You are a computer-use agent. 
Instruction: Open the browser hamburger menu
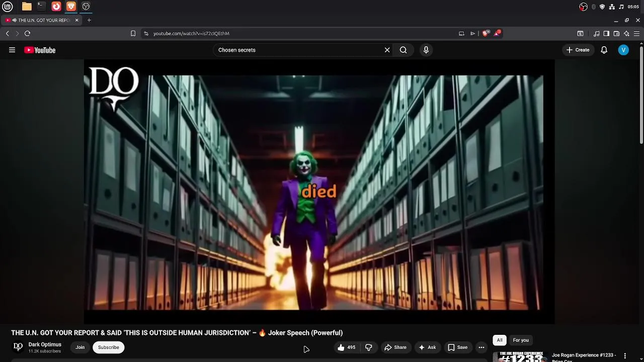(636, 33)
